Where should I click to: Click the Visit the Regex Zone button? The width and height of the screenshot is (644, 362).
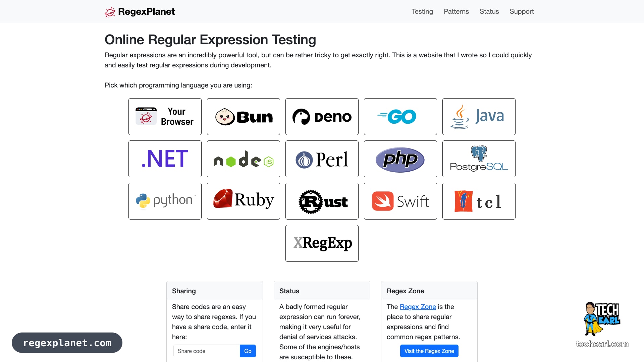(429, 351)
